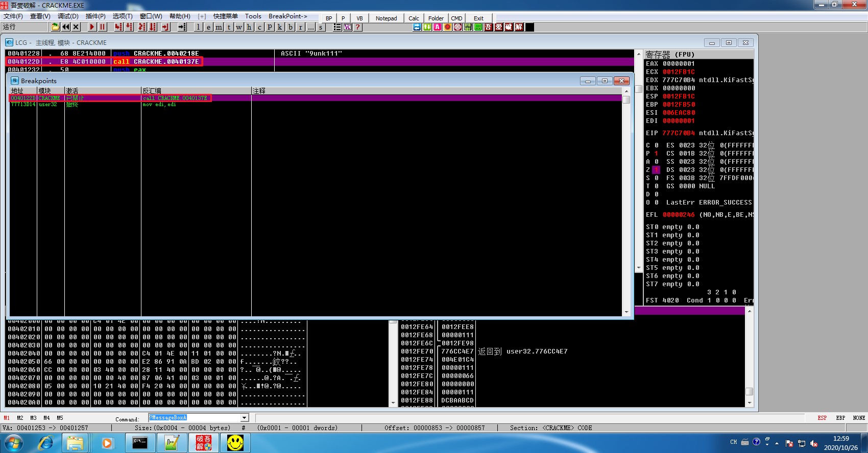Image resolution: width=868 pixels, height=453 pixels.
Task: Click the Trace over toolbar icon
Action: coord(153,27)
